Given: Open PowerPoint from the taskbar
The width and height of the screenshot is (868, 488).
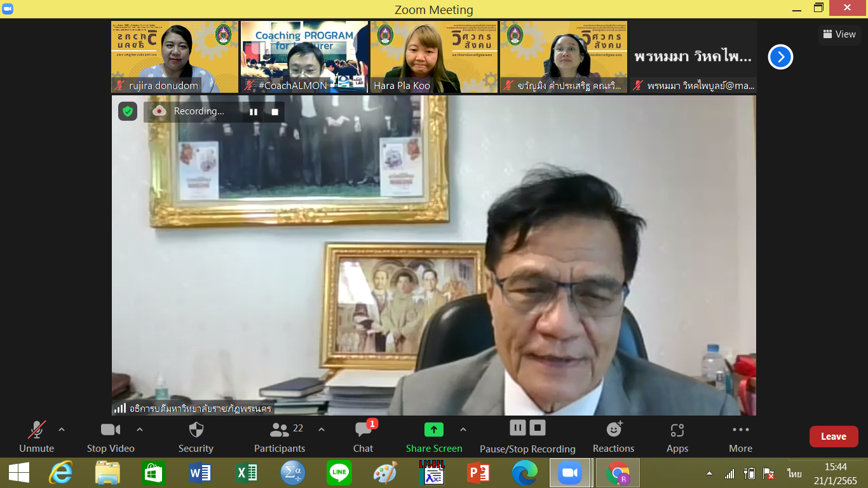Looking at the screenshot, I should (478, 473).
